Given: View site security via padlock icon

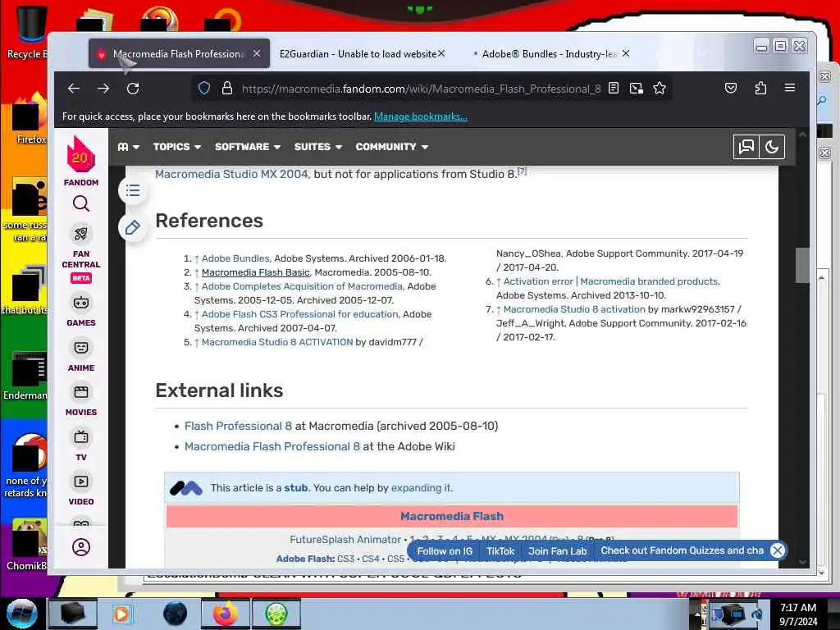Looking at the screenshot, I should tap(226, 89).
